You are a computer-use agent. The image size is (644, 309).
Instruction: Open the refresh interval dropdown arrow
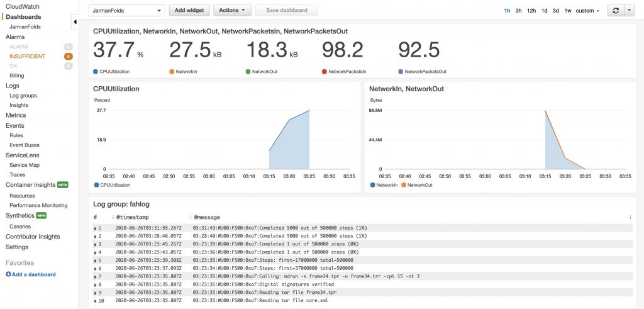(x=630, y=11)
